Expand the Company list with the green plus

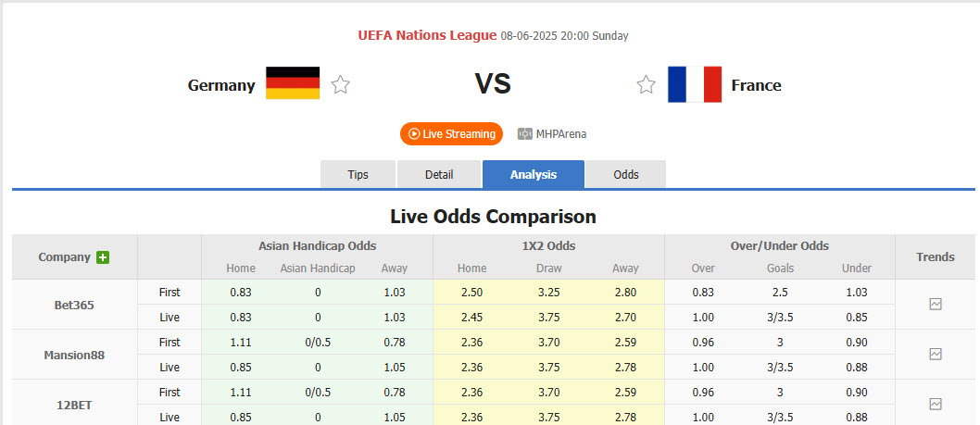(103, 257)
